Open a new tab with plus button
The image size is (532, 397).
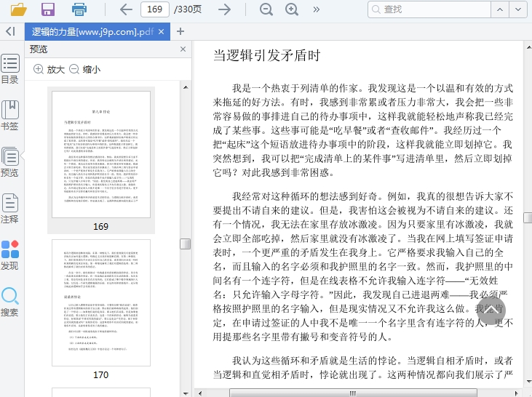point(180,31)
